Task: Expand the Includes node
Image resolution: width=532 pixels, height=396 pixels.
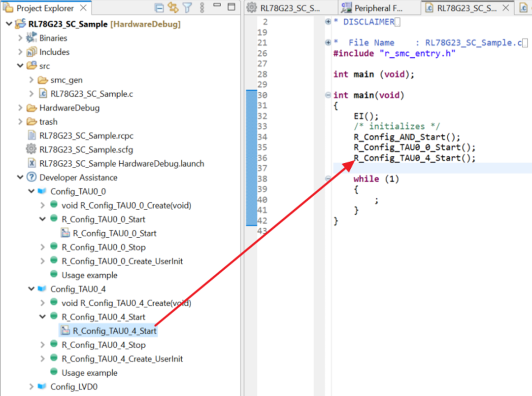Action: (x=20, y=52)
